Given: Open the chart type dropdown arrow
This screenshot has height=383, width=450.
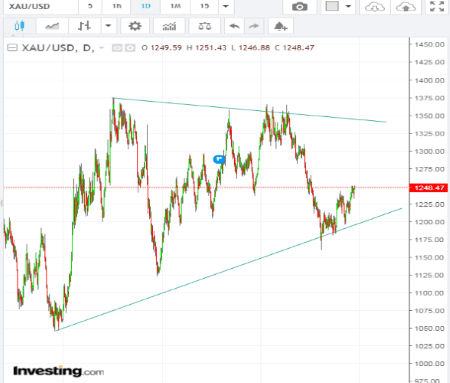Looking at the screenshot, I should (x=108, y=26).
